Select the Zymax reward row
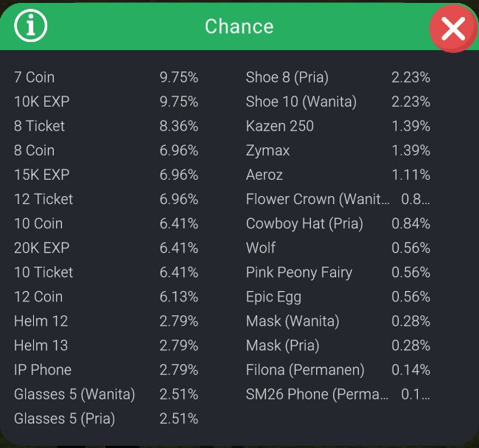The width and height of the screenshot is (479, 448). click(x=268, y=150)
